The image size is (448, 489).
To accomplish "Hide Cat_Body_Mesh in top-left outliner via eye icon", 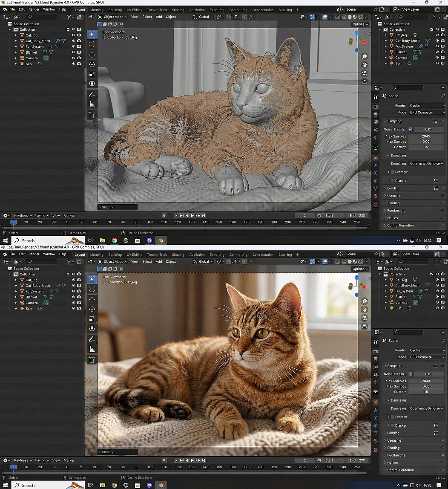I will point(74,41).
